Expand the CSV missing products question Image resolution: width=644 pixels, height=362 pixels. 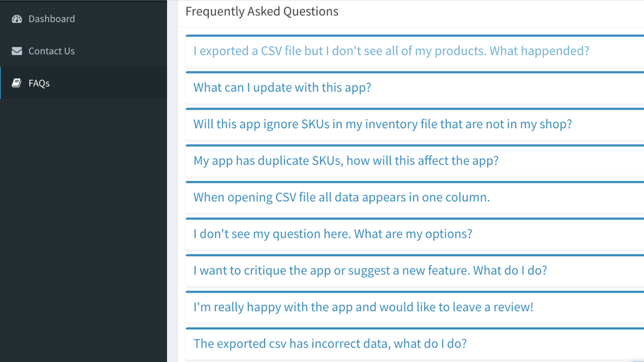[391, 51]
